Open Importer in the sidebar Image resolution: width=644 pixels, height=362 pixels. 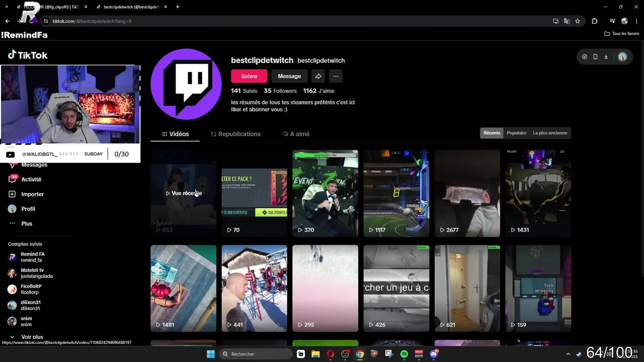(x=32, y=194)
